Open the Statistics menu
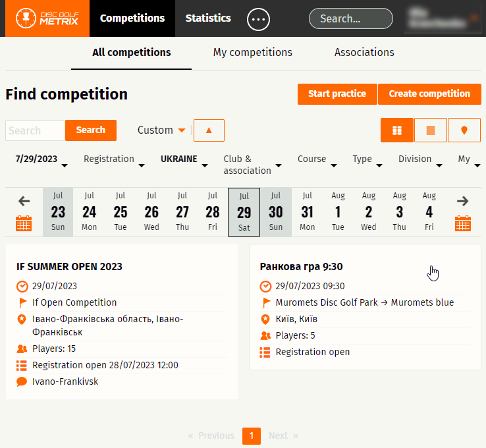Viewport: 486px width, 448px height. 208,18
